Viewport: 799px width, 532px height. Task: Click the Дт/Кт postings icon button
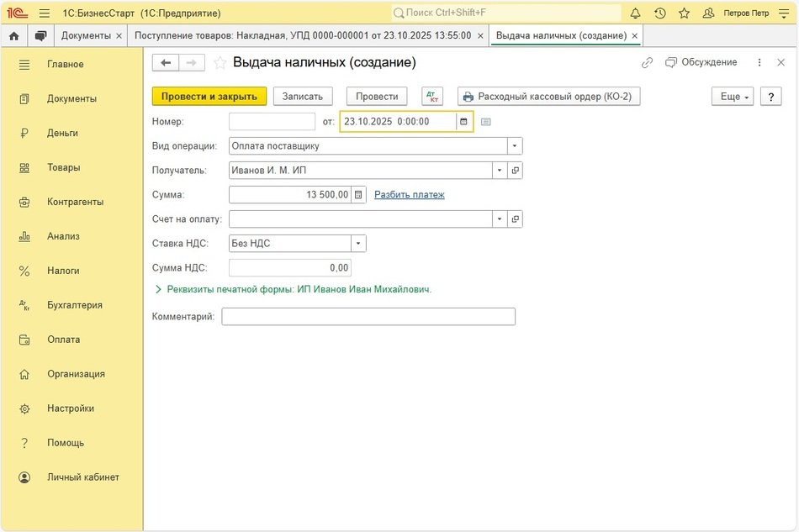click(432, 97)
